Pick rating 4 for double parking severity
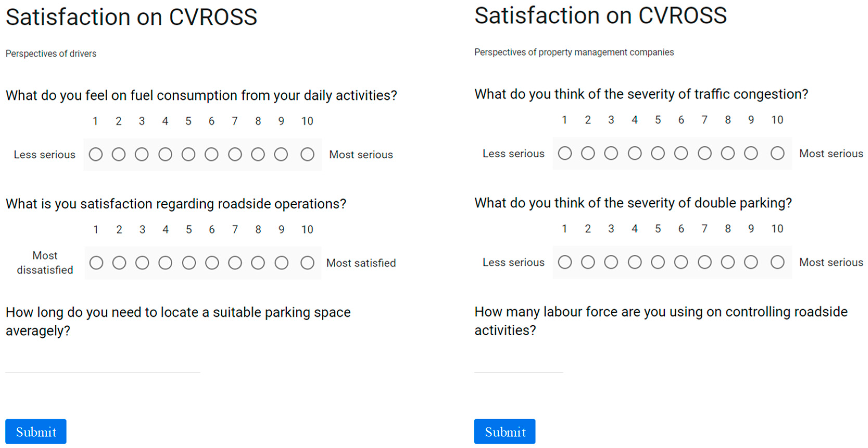The width and height of the screenshot is (868, 448). pyautogui.click(x=635, y=262)
